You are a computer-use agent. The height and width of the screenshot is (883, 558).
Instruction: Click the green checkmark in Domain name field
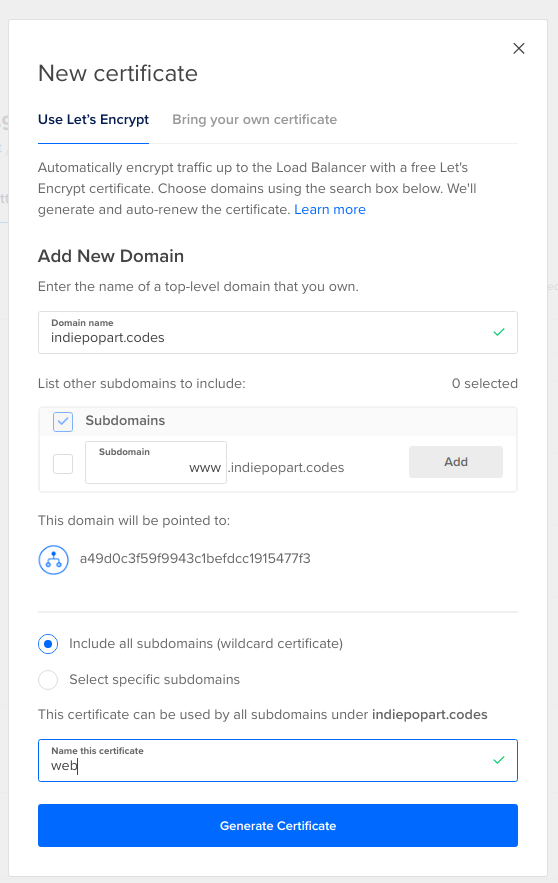point(499,332)
